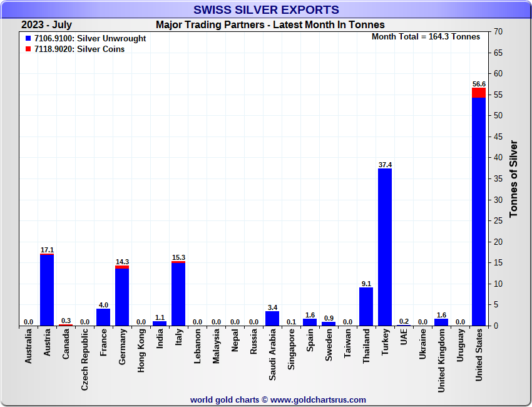Viewport: 532px width, 407px height.
Task: Click the Saudi Arabia bar in the chart
Action: 272,319
